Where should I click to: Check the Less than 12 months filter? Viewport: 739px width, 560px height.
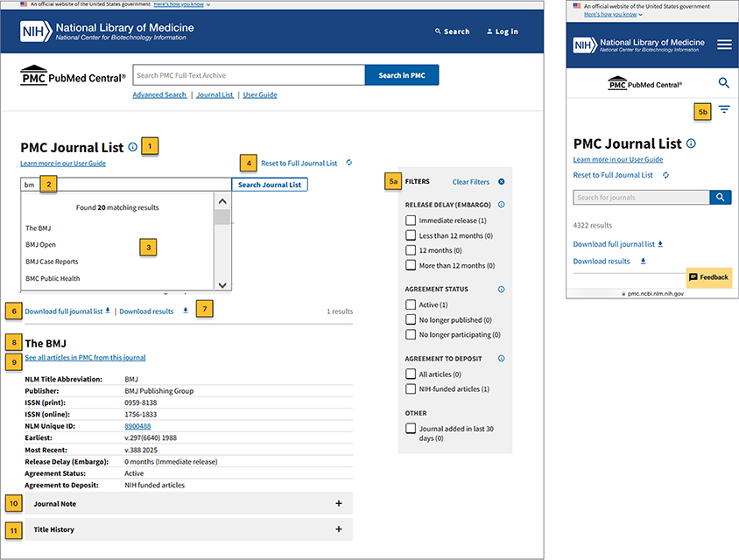[411, 235]
